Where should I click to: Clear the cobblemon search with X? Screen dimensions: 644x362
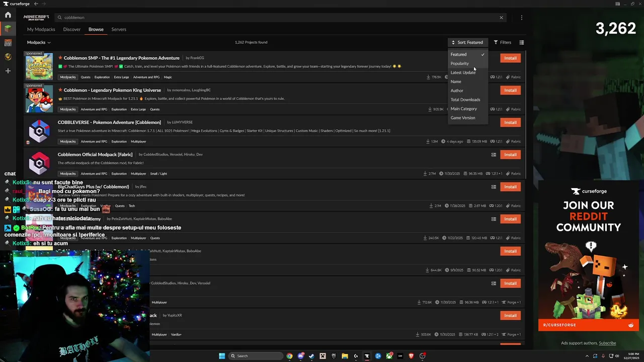501,18
